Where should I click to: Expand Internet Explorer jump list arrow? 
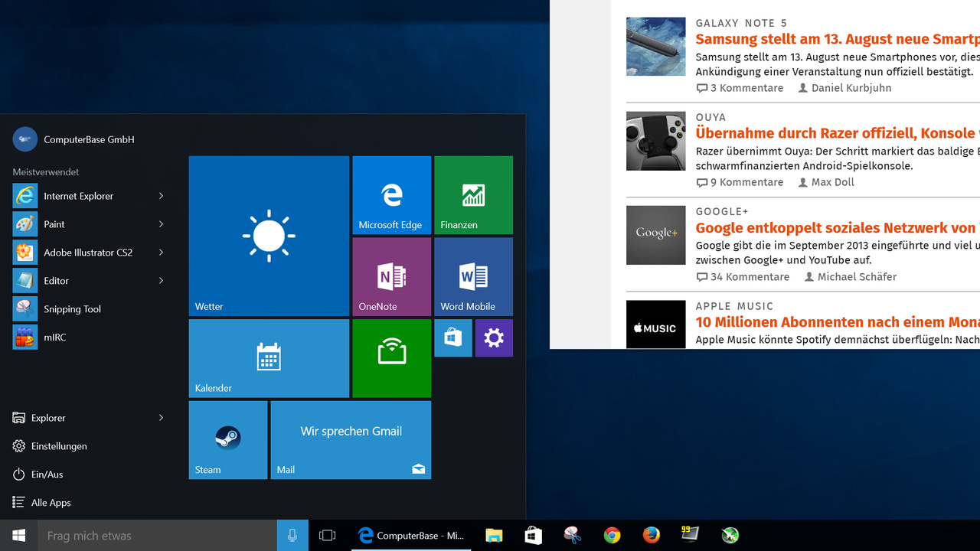(x=161, y=196)
